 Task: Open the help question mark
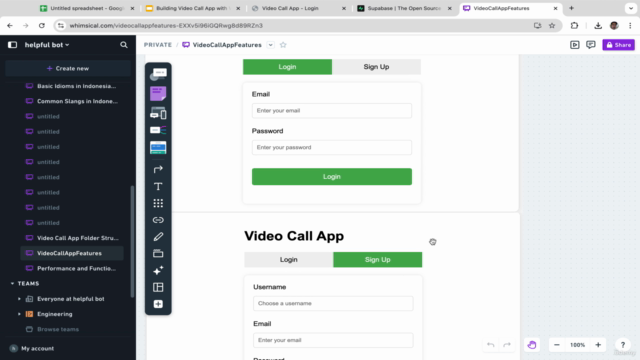pos(623,345)
